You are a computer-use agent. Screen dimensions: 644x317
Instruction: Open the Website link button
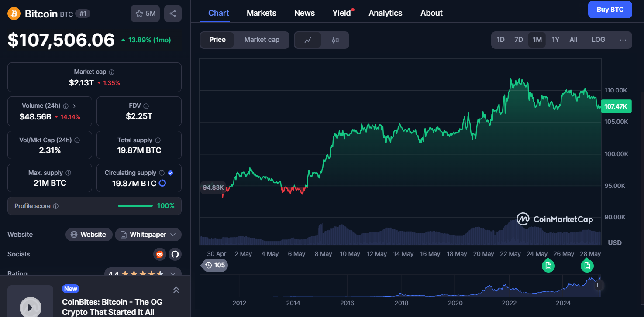coord(89,235)
